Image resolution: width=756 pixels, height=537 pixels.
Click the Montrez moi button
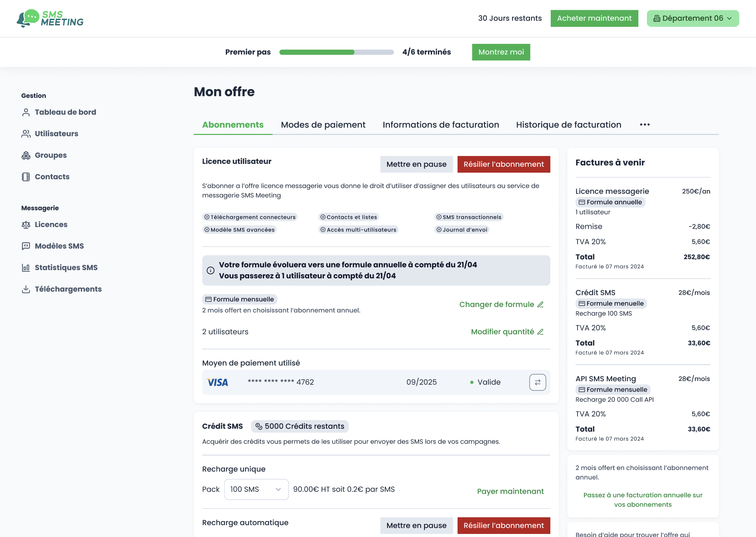(501, 52)
